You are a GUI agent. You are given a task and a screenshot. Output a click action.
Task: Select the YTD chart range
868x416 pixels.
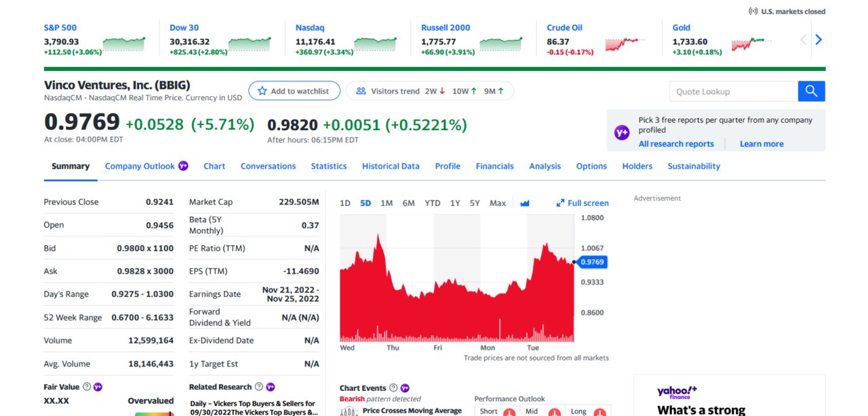point(433,203)
